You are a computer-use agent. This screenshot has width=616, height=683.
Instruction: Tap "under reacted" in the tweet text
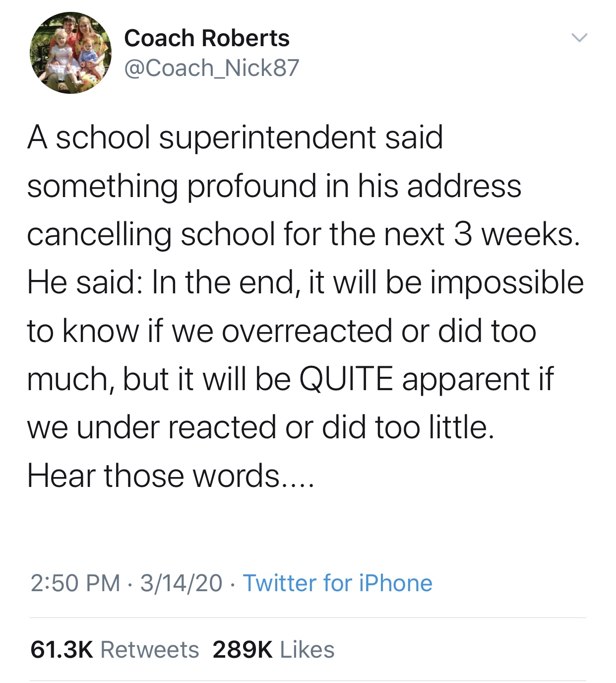(176, 427)
